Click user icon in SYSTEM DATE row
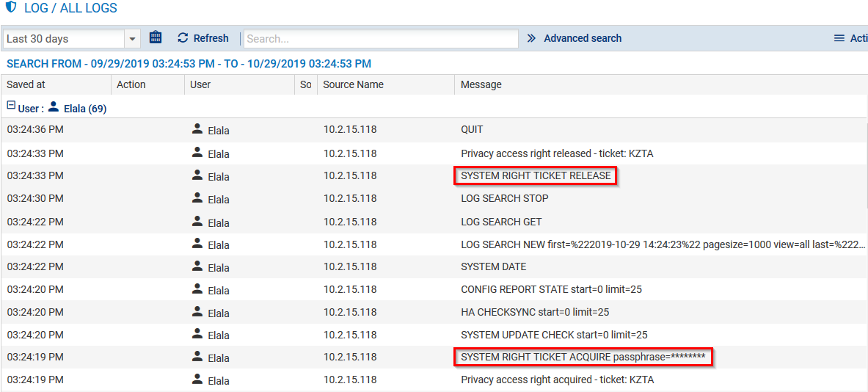868x392 pixels. 197,266
